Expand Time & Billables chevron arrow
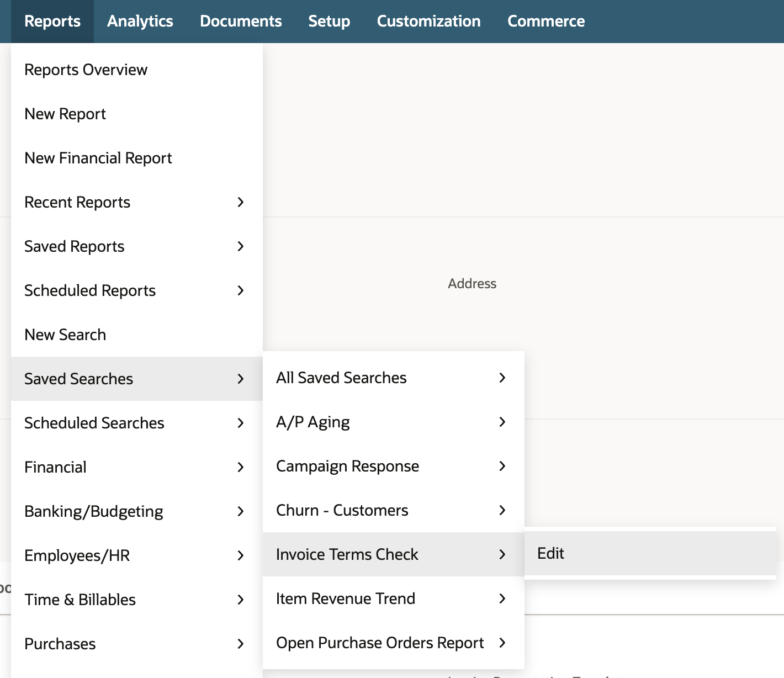 point(241,600)
